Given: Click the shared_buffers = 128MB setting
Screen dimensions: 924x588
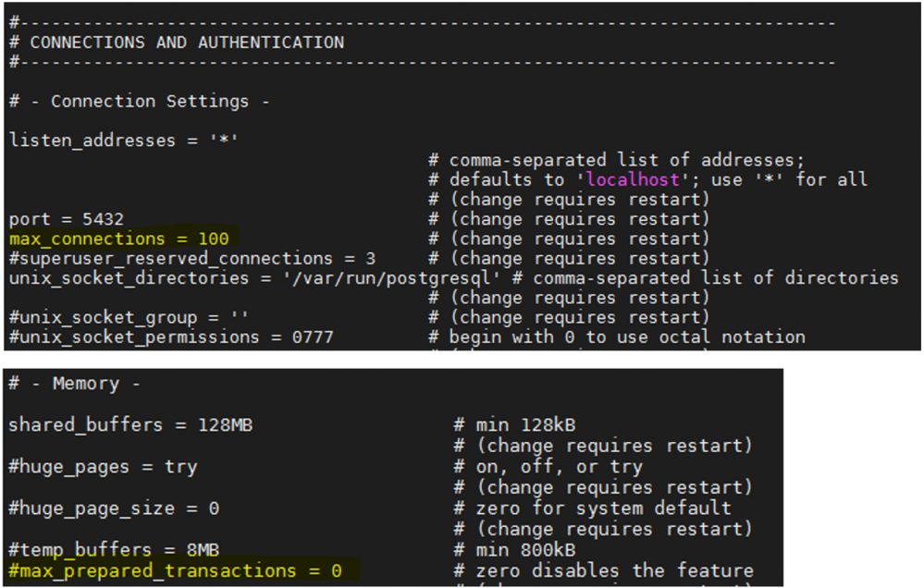Looking at the screenshot, I should coord(129,425).
